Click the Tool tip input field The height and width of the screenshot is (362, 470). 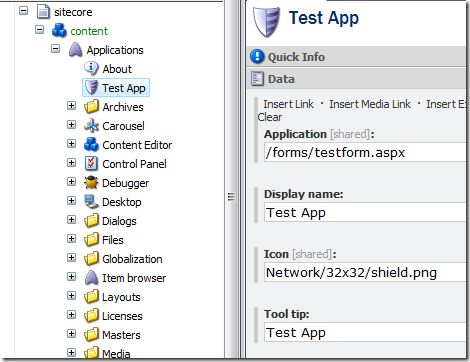[x=365, y=332]
